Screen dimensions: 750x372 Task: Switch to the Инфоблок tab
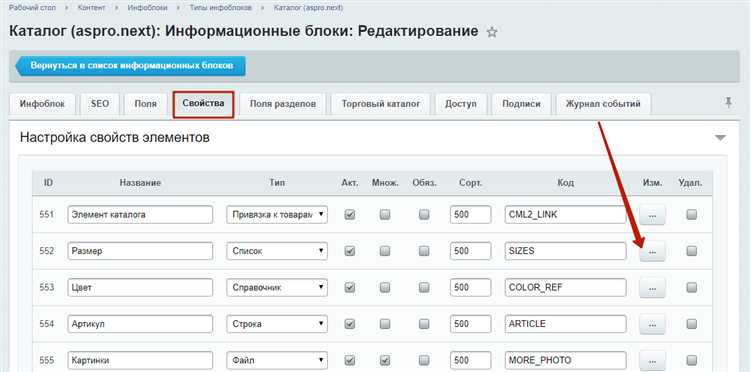pos(42,104)
